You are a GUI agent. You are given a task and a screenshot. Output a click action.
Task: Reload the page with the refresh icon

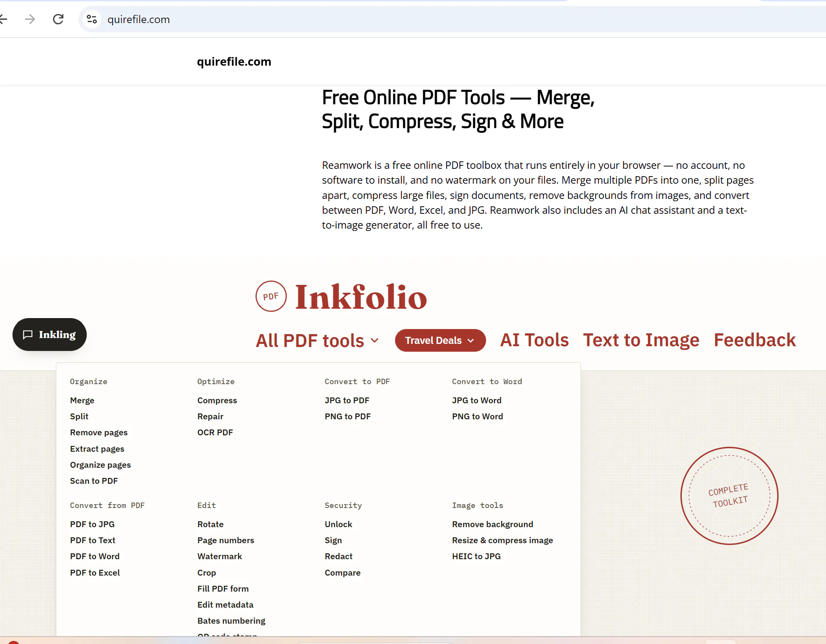pos(58,19)
